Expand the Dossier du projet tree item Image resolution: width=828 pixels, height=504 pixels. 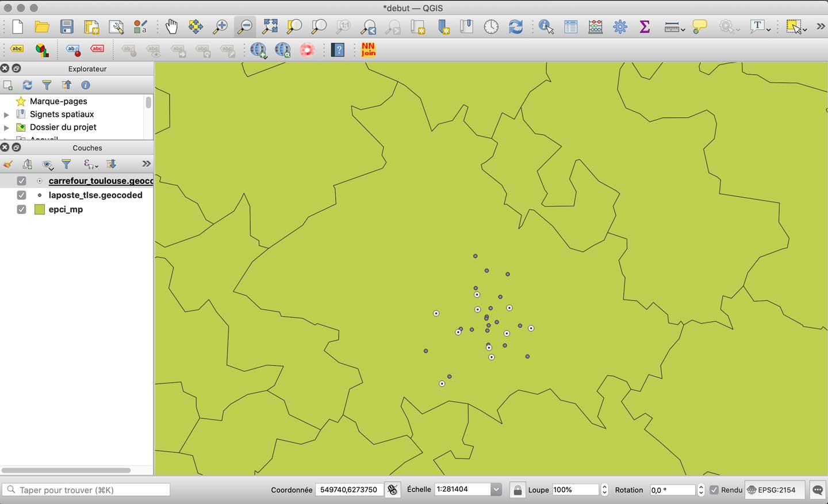click(6, 128)
